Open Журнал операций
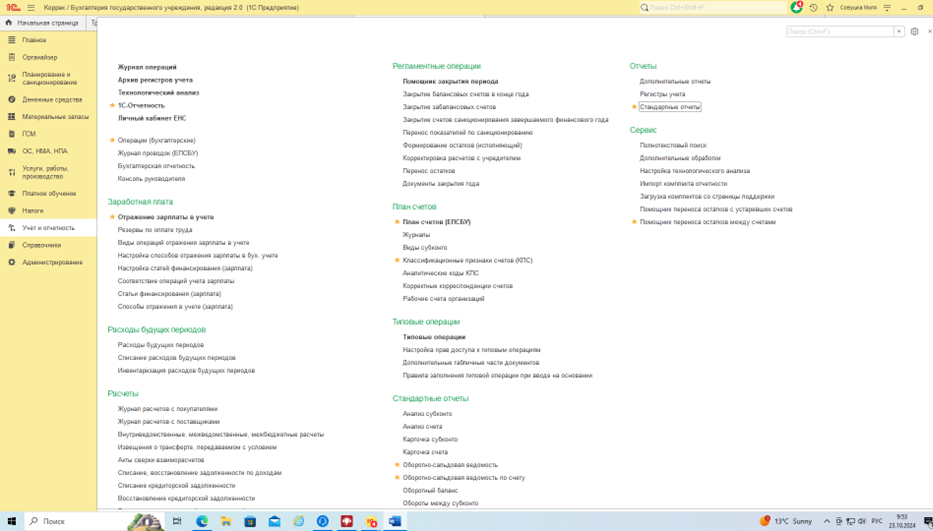 [147, 67]
